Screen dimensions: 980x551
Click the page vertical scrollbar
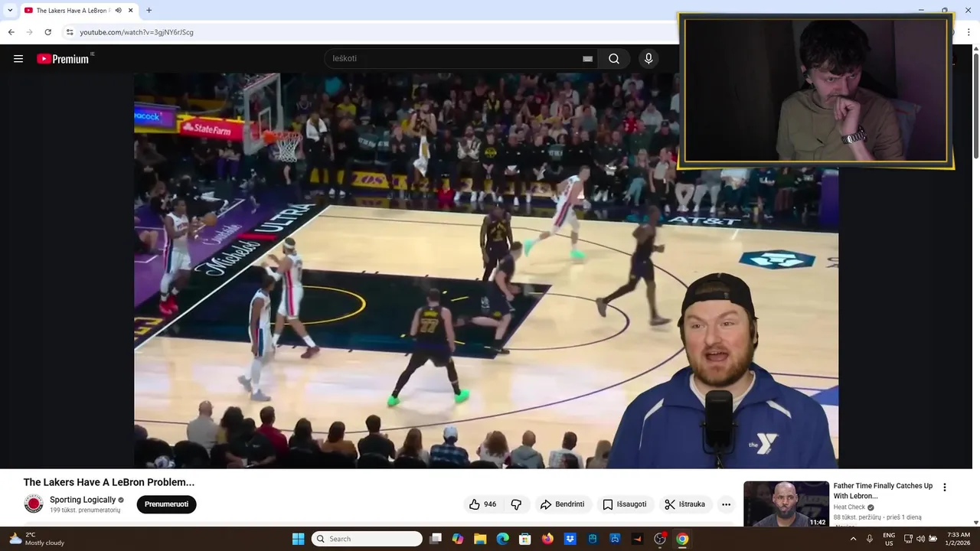coord(975,106)
